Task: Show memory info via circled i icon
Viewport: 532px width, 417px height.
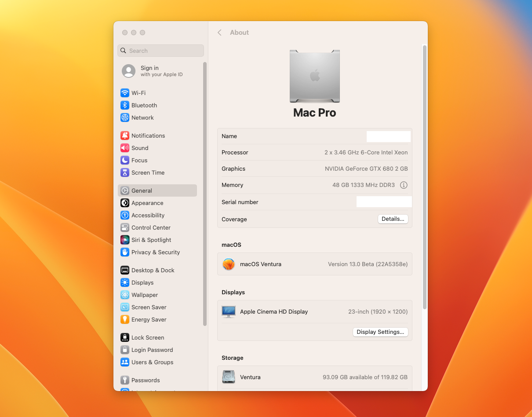Action: [404, 185]
